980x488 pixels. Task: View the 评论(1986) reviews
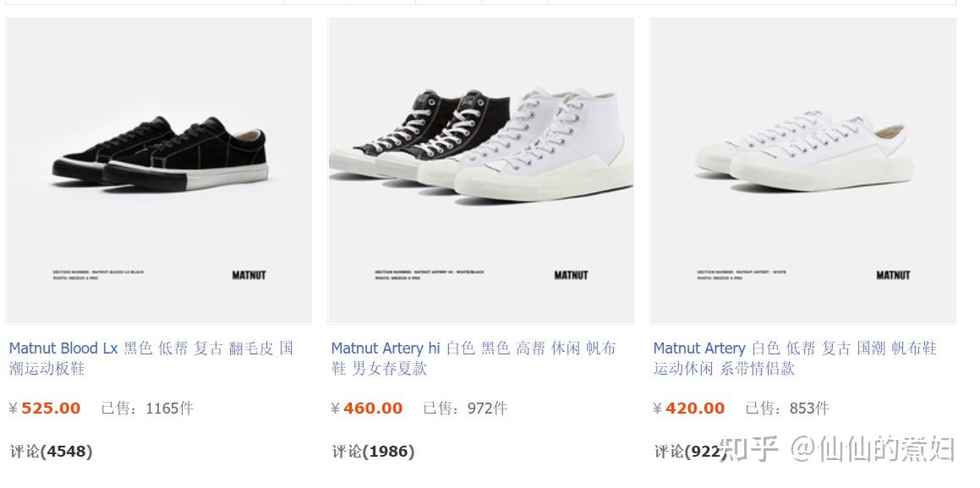(373, 452)
